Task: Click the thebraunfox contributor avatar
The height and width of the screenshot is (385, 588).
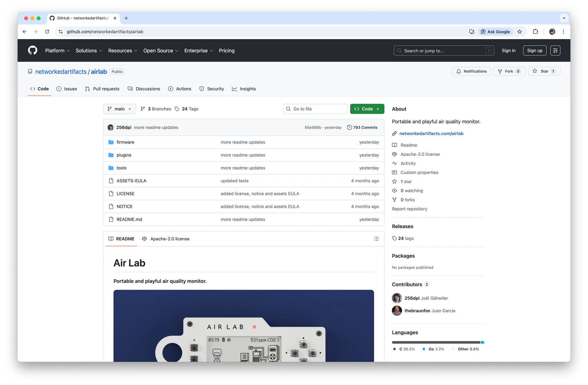Action: [397, 311]
